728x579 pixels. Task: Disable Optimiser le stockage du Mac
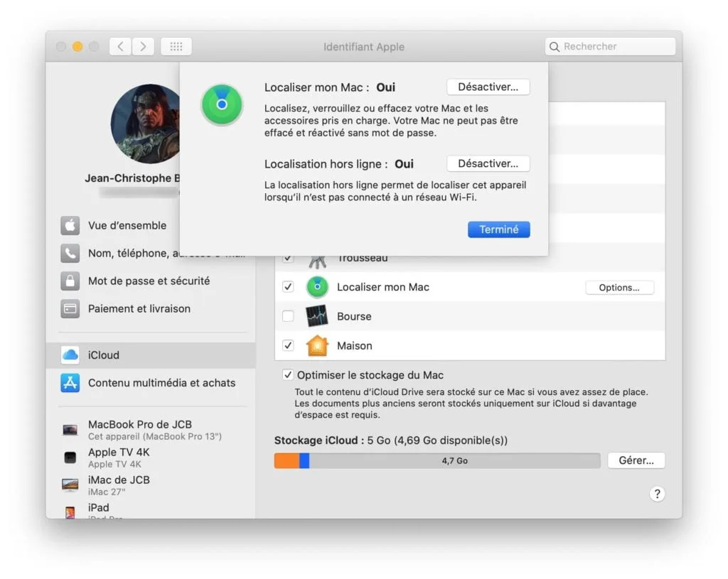pos(288,374)
